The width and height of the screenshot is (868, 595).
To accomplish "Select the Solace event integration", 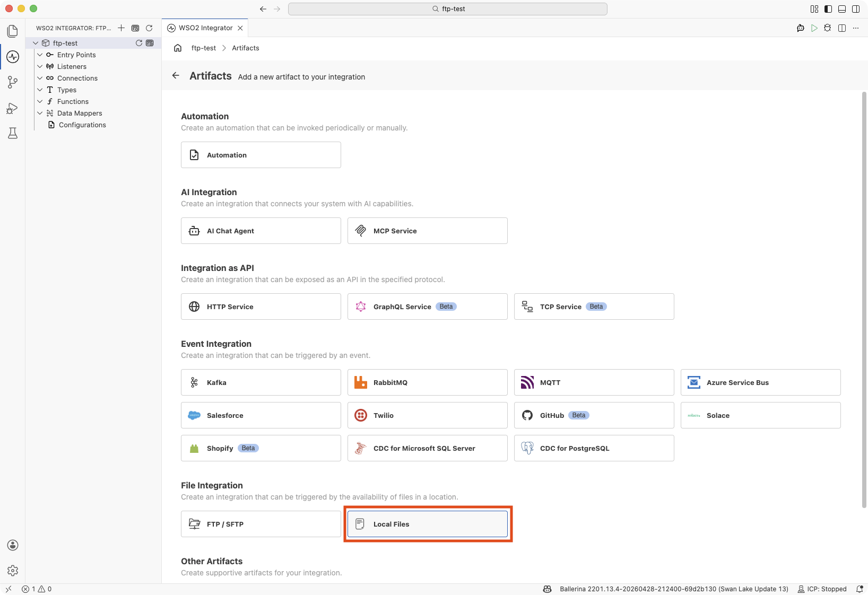I will (761, 415).
